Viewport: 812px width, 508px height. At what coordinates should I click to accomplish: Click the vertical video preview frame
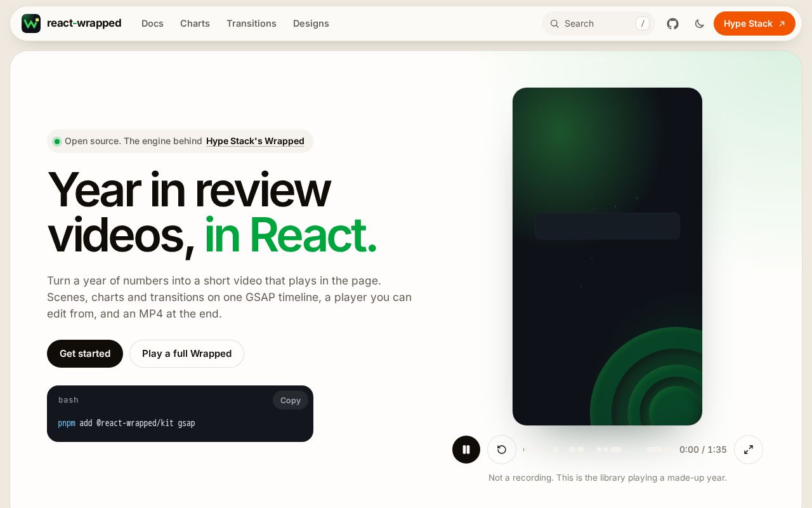(x=607, y=257)
